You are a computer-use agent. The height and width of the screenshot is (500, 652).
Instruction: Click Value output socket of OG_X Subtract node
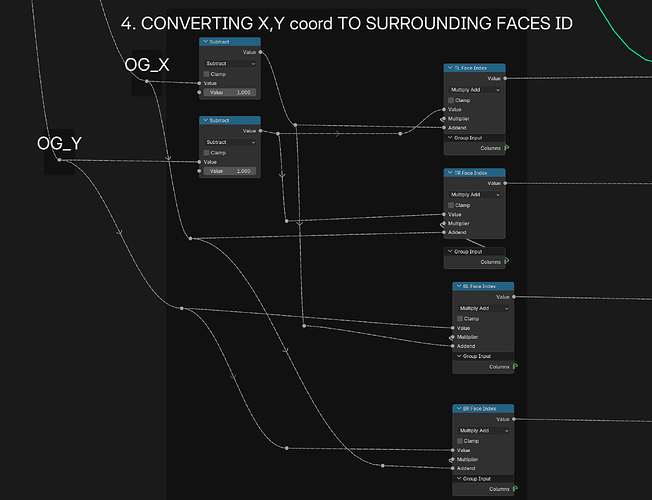pos(260,52)
